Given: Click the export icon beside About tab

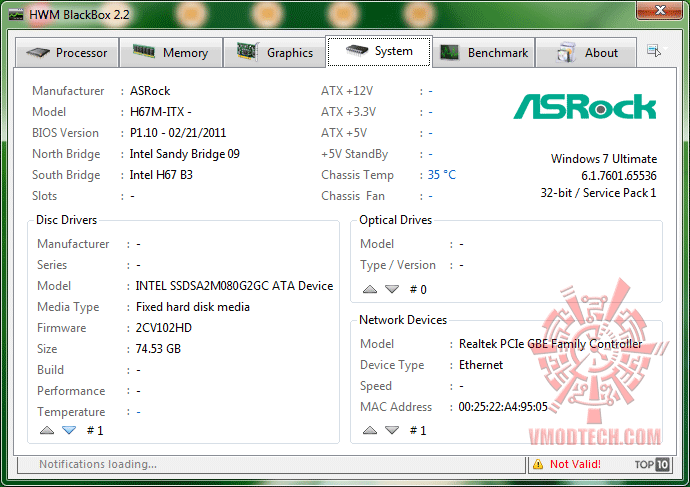Looking at the screenshot, I should coord(654,51).
